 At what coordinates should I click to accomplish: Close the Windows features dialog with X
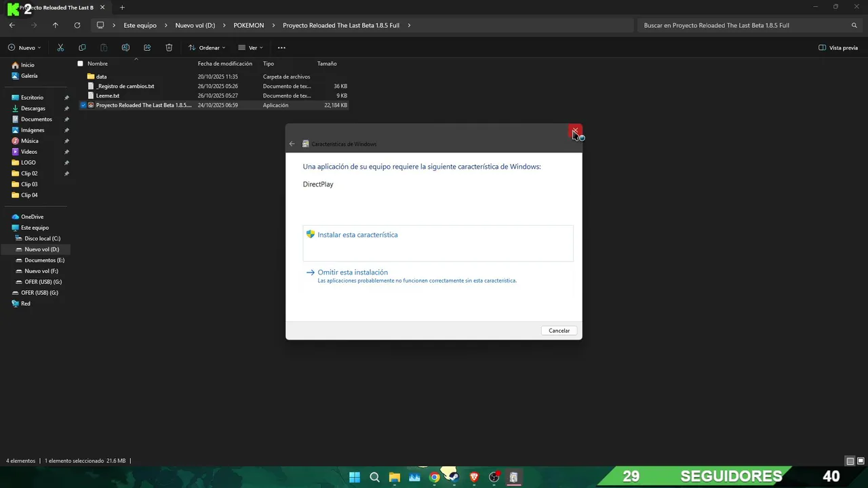tap(575, 131)
